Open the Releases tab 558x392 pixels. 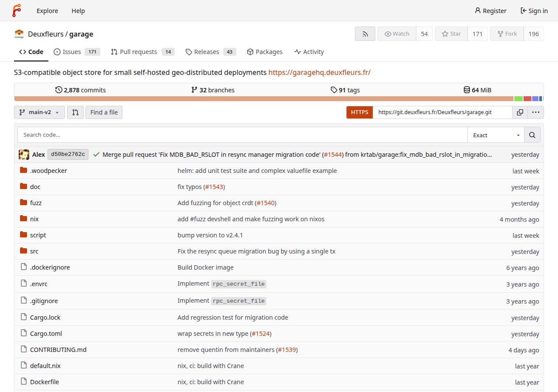tap(211, 52)
